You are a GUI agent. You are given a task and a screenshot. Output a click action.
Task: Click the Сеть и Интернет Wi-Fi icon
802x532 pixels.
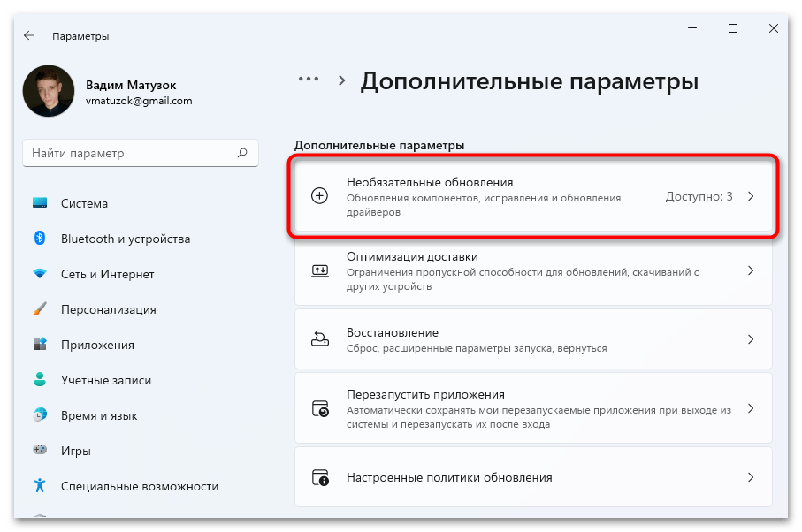(40, 274)
